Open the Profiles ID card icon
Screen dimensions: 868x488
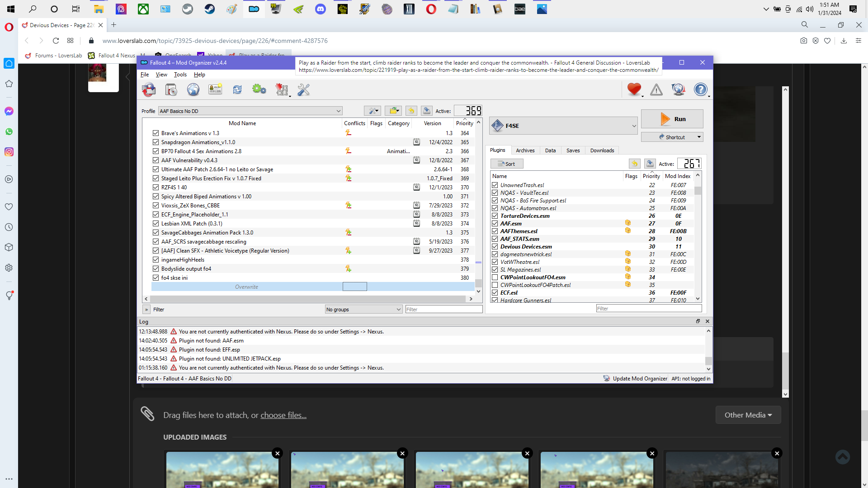215,89
